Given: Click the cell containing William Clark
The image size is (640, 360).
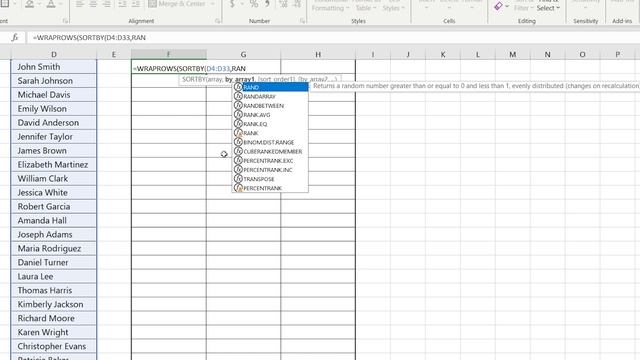Looking at the screenshot, I should [x=53, y=178].
